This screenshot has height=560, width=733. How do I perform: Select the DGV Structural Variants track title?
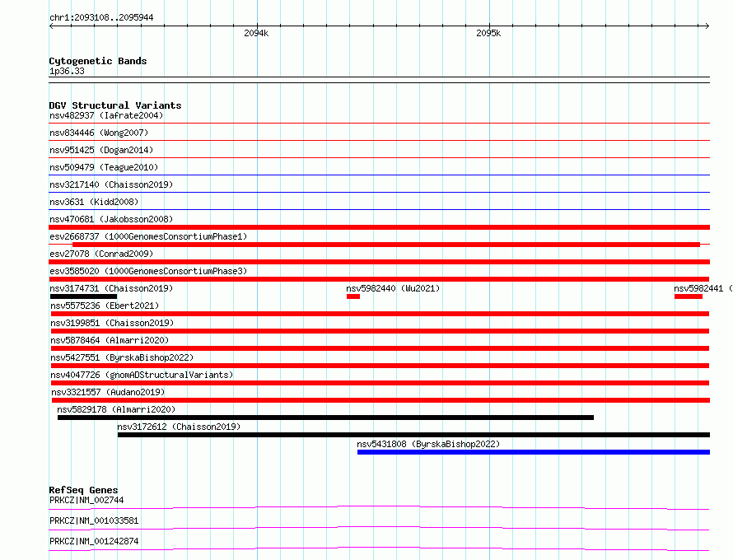[x=115, y=105]
